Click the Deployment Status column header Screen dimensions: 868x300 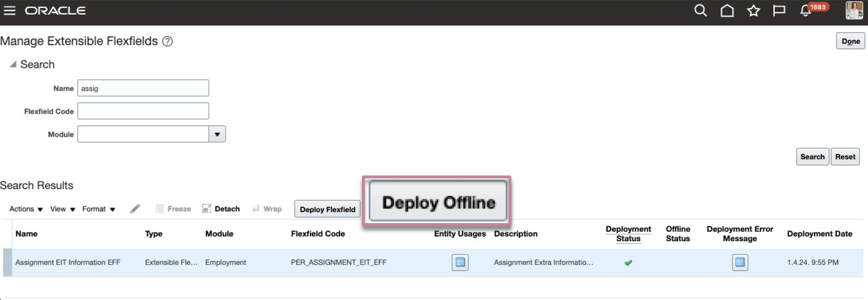(628, 233)
